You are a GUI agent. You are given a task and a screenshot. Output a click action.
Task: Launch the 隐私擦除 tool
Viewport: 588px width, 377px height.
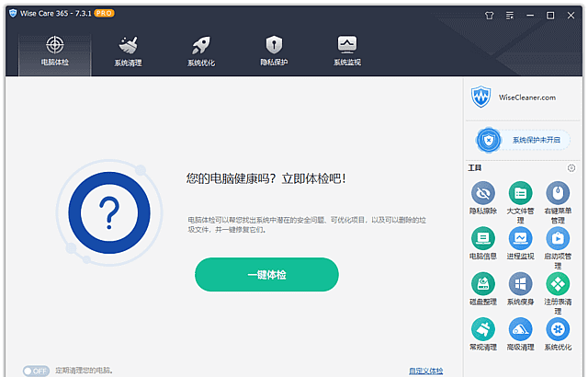click(x=483, y=198)
